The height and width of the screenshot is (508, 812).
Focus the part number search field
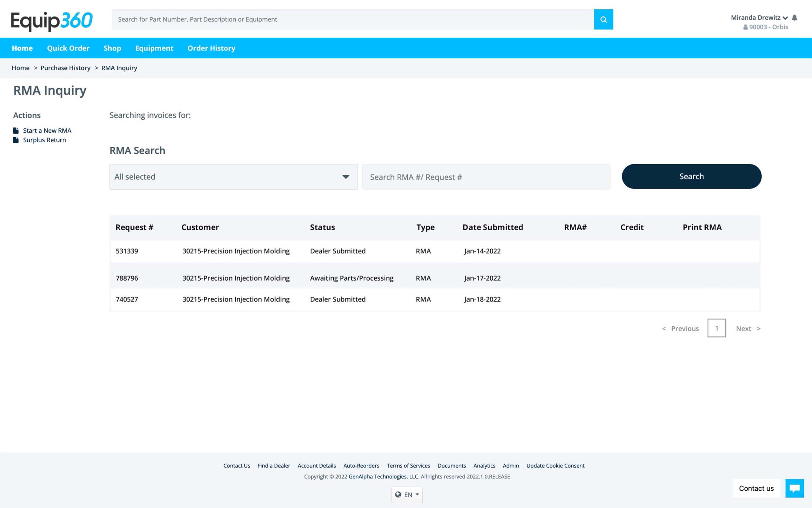pyautogui.click(x=353, y=19)
